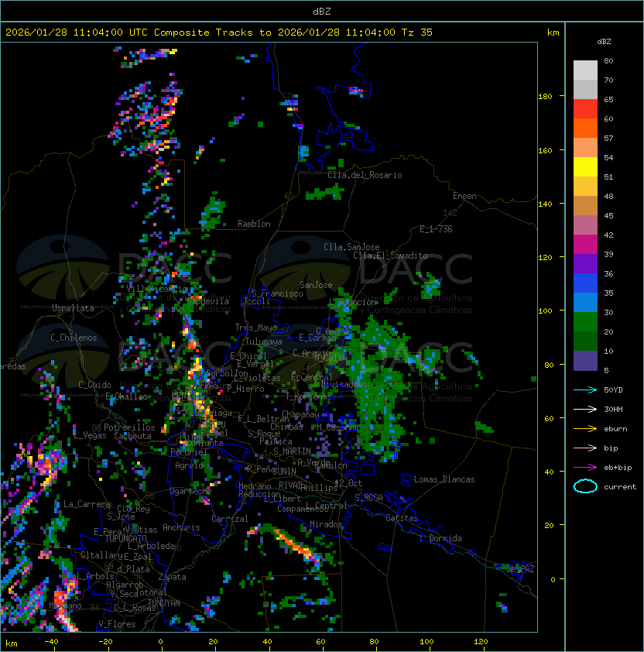Viewport: 644px width, 652px height.
Task: Click the Composite Tracks timestamp header text
Action: (219, 33)
